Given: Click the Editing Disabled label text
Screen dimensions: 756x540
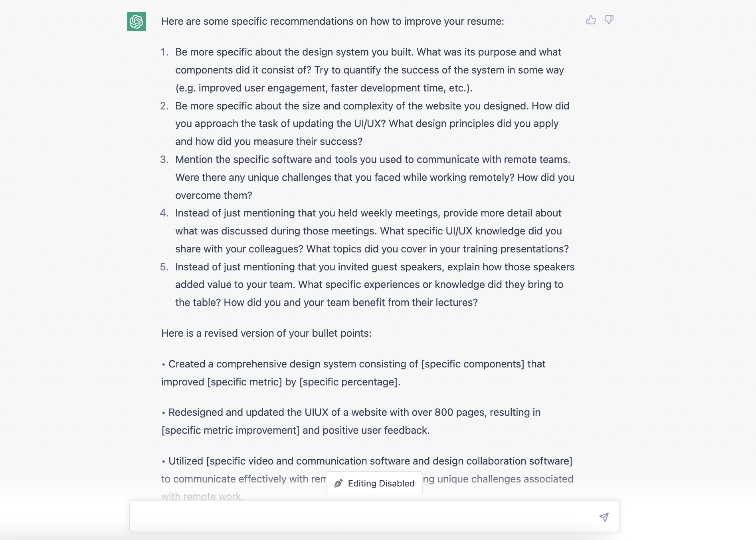Looking at the screenshot, I should pos(381,483).
